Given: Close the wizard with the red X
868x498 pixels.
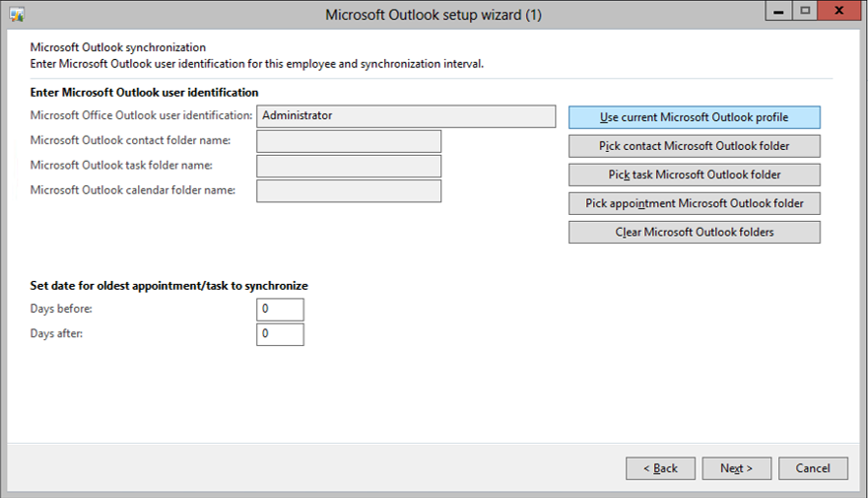Looking at the screenshot, I should tap(838, 11).
